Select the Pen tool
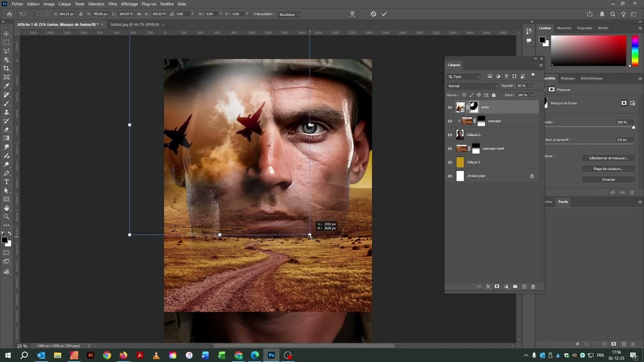 click(7, 173)
